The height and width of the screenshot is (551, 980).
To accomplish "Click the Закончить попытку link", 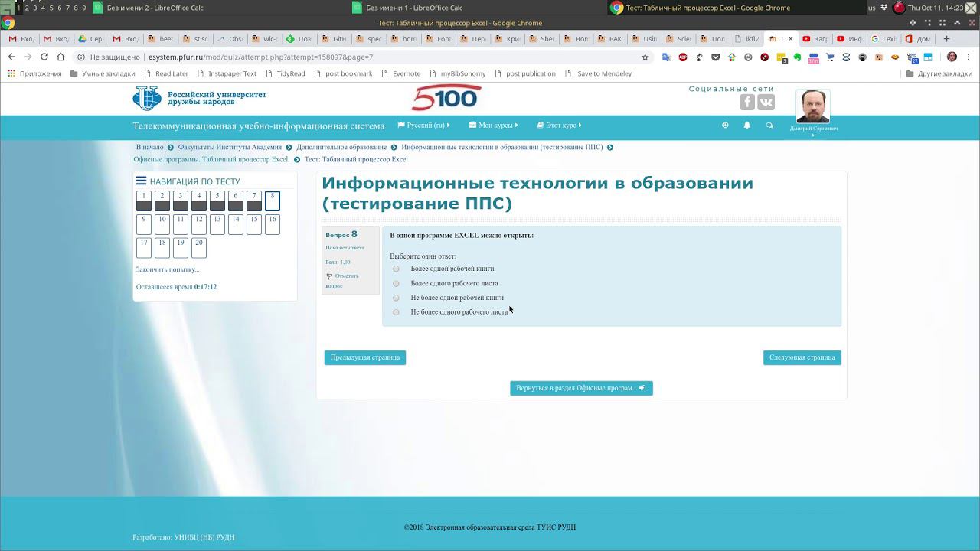I will click(x=168, y=269).
